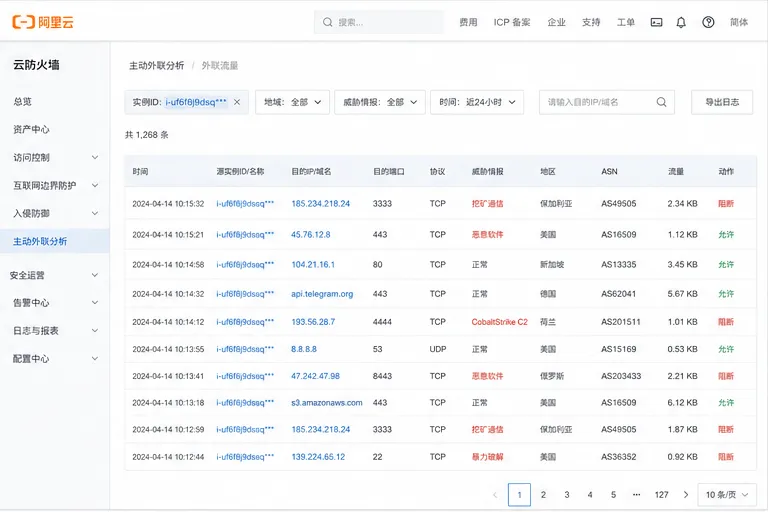
Task: Go to page 3
Action: [x=567, y=495]
